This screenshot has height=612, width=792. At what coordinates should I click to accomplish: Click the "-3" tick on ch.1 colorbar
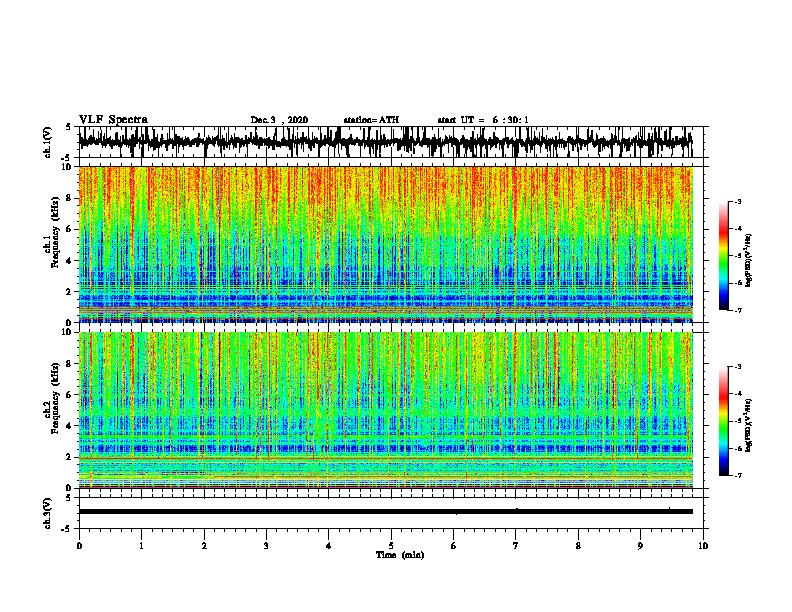click(x=737, y=202)
